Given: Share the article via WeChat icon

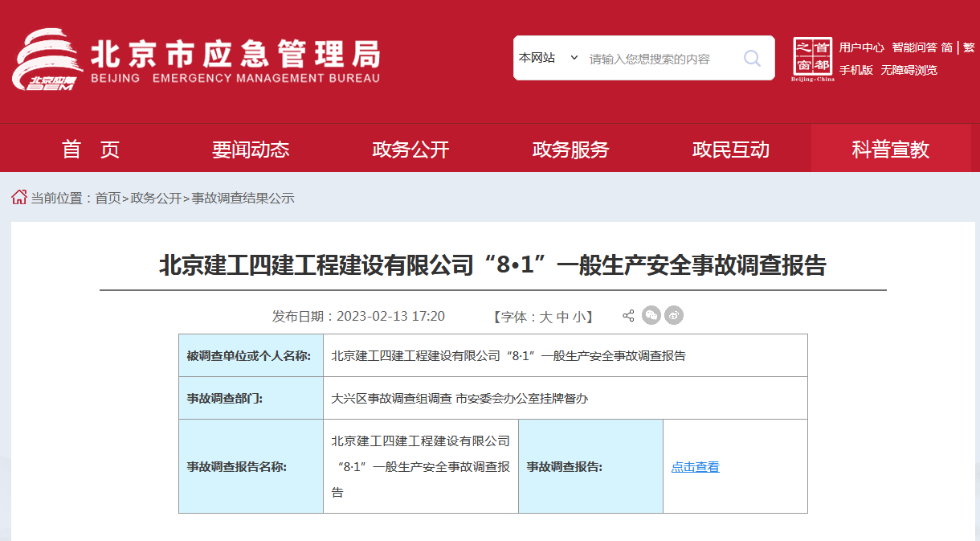Looking at the screenshot, I should click(x=651, y=315).
